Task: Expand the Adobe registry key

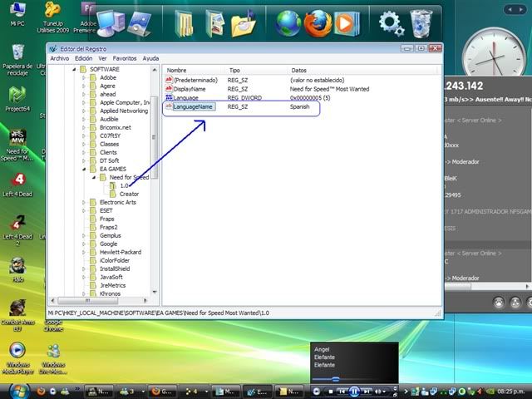Action: pyautogui.click(x=84, y=77)
